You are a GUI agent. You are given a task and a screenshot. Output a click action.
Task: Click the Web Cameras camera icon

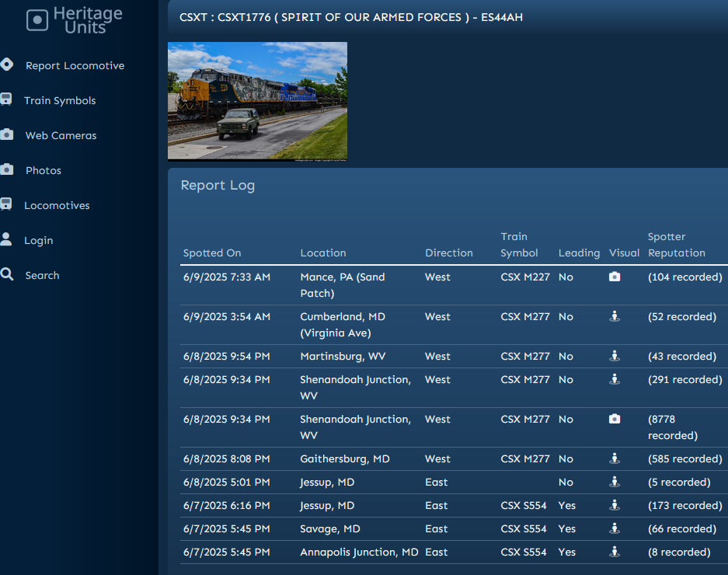[x=6, y=134]
